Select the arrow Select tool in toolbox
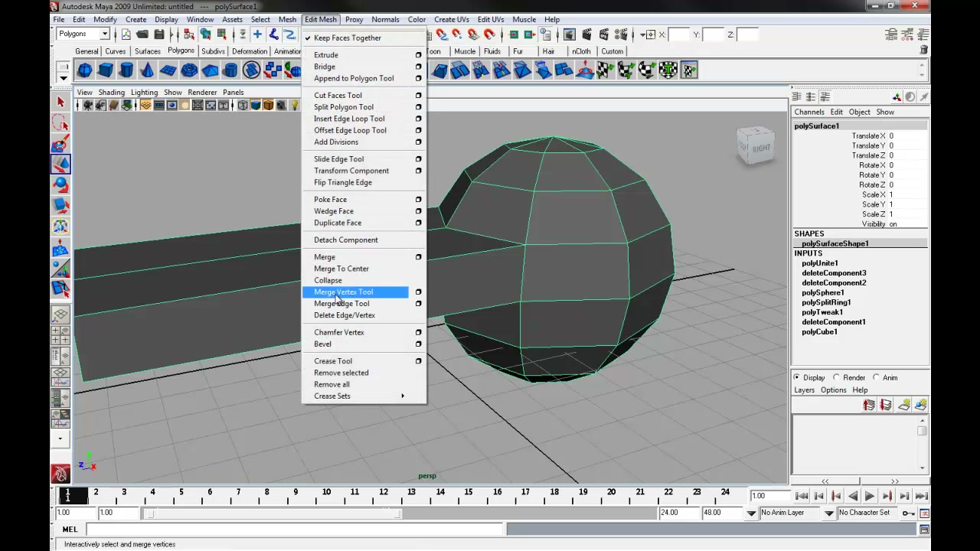The image size is (980, 551). 60,102
